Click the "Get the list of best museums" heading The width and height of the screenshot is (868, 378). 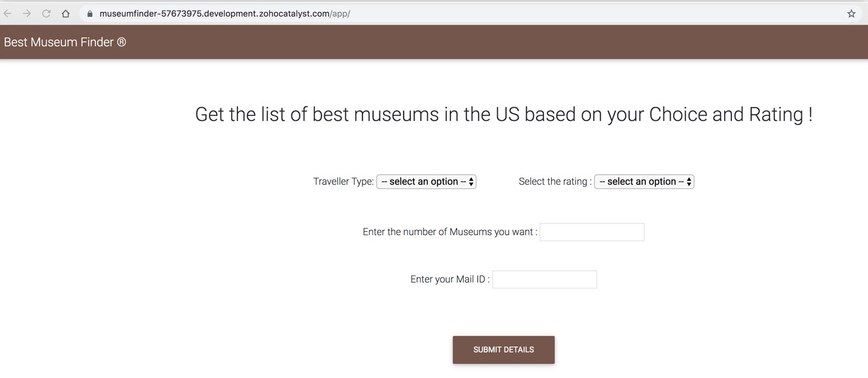[x=503, y=114]
